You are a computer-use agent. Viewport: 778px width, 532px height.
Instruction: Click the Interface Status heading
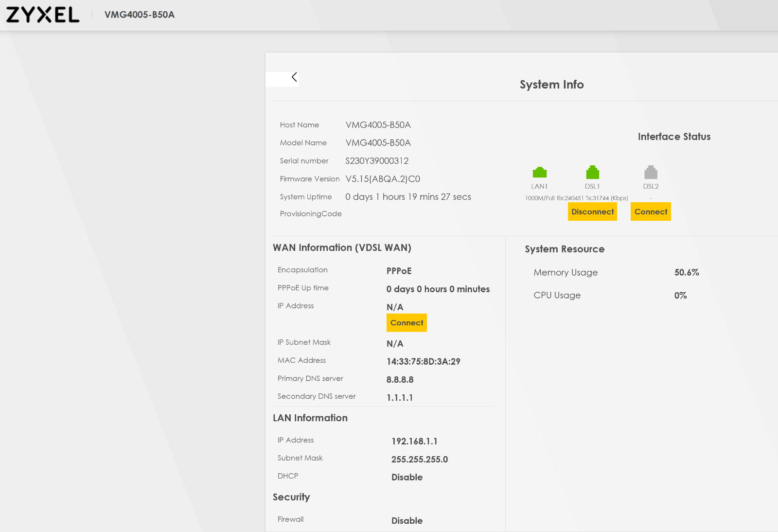tap(674, 137)
